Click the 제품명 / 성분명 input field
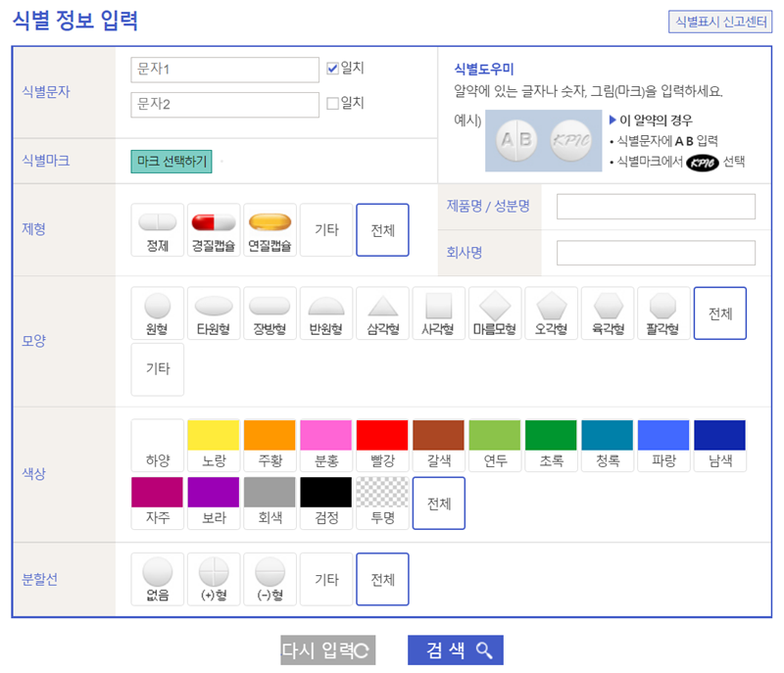Screen dimensions: 784x673 click(656, 207)
